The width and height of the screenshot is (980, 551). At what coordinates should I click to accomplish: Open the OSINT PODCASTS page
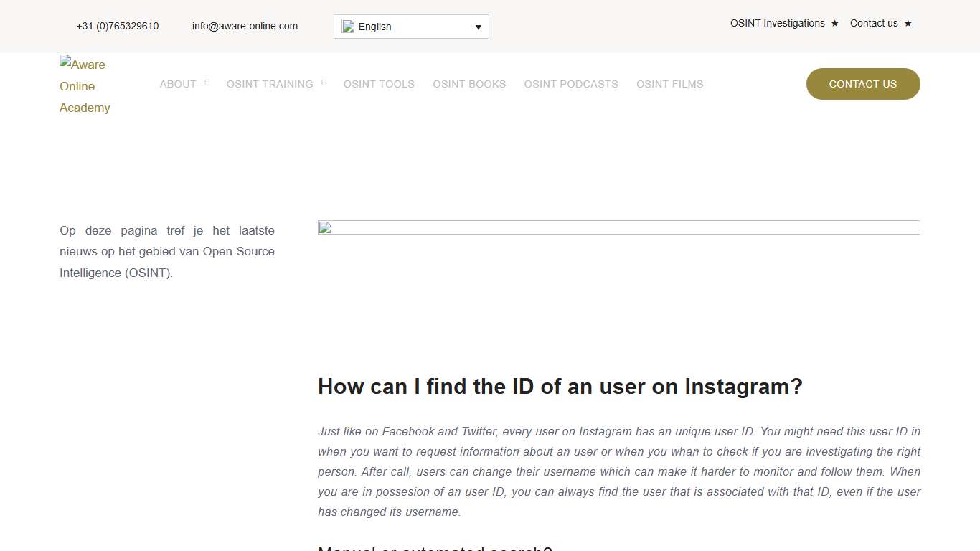pos(571,84)
